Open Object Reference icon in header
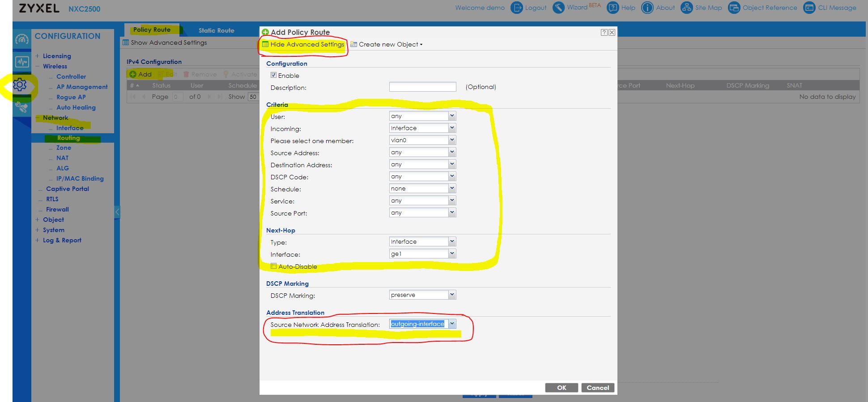868x402 pixels. click(x=734, y=8)
